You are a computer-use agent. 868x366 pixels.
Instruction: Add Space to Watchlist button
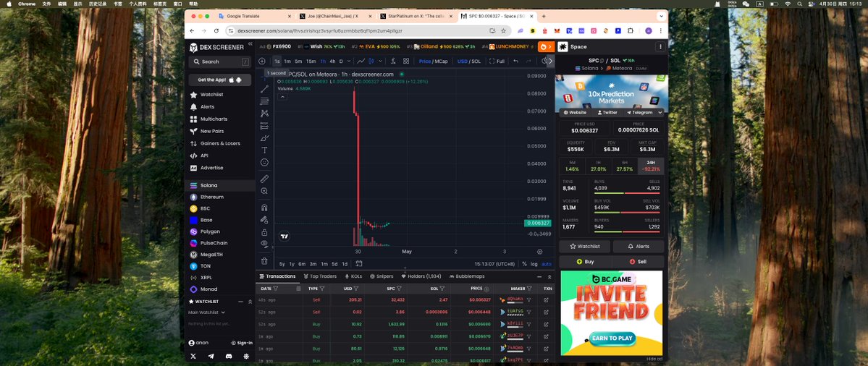[584, 247]
